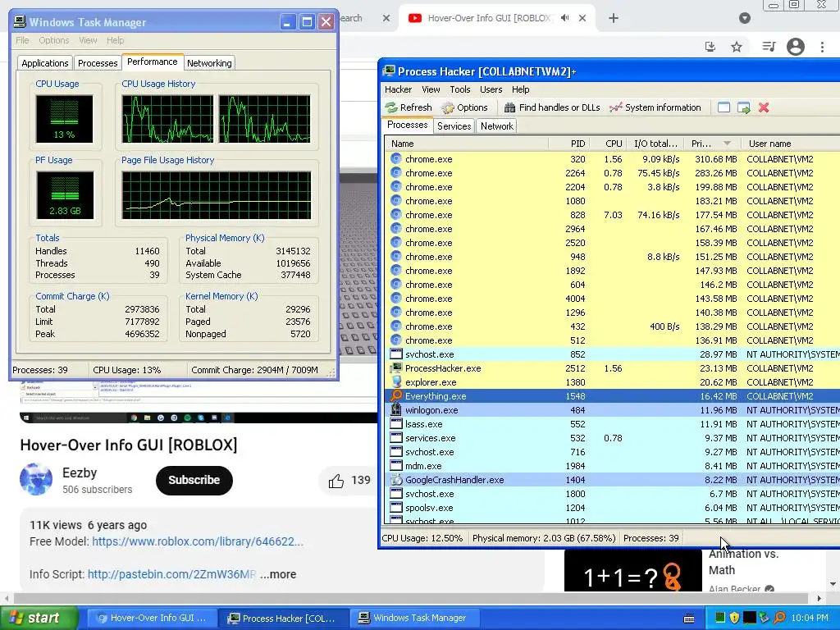Select the mdm.exe process row
Viewport: 840px width, 630px height.
pyautogui.click(x=612, y=466)
